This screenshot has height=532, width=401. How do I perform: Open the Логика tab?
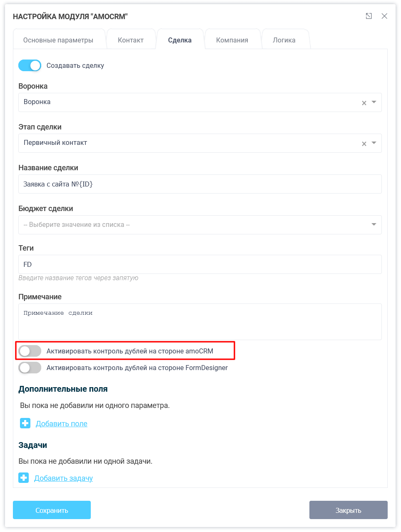click(x=284, y=40)
